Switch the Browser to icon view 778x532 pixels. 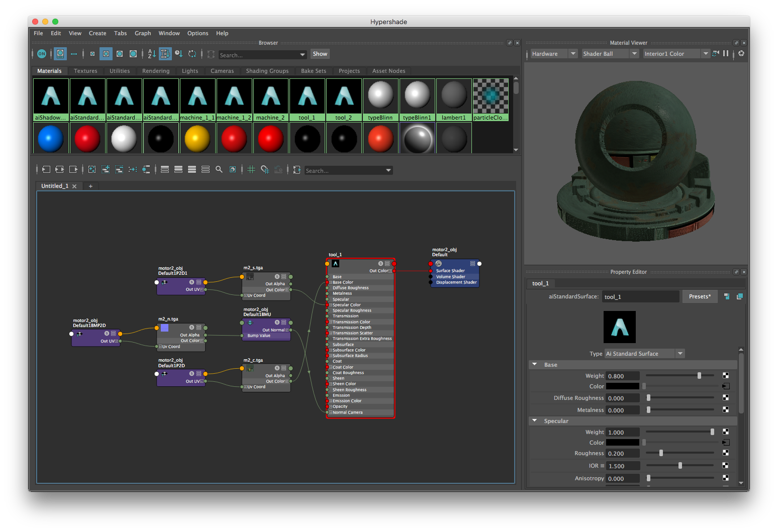point(60,54)
